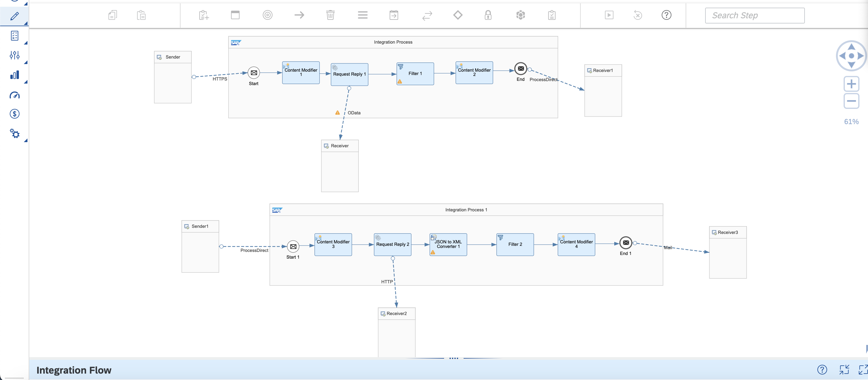Minimize the Integration Flow properties panel
The width and height of the screenshot is (868, 380).
pyautogui.click(x=844, y=370)
